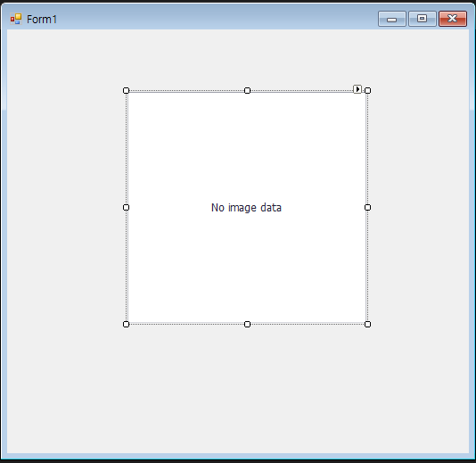Close the Form1 window
Image resolution: width=476 pixels, height=463 pixels.
(x=453, y=19)
